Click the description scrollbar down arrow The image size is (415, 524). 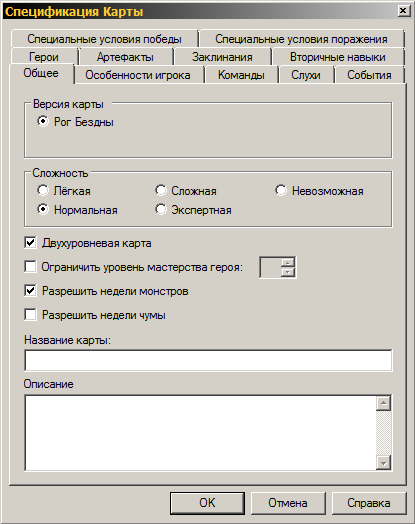click(x=383, y=463)
